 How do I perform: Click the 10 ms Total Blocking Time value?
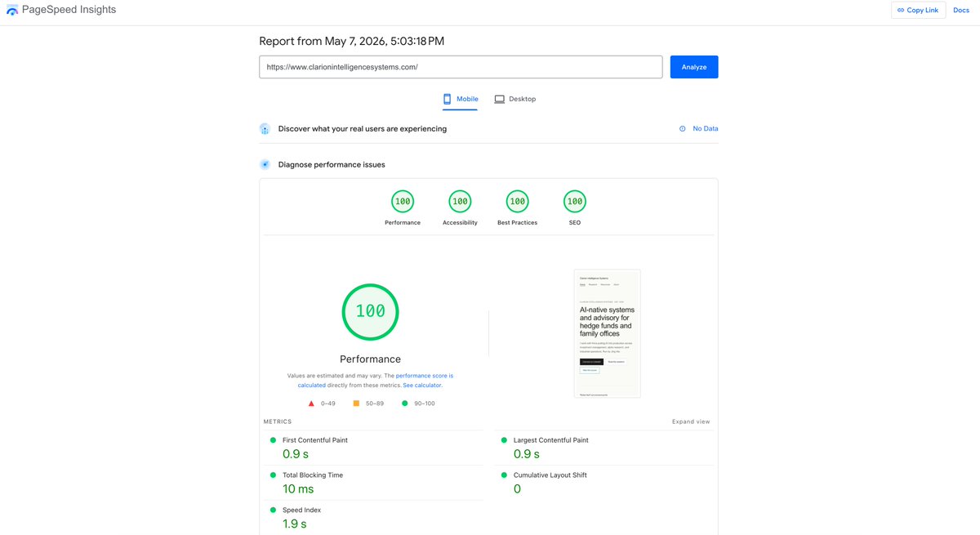pos(298,489)
